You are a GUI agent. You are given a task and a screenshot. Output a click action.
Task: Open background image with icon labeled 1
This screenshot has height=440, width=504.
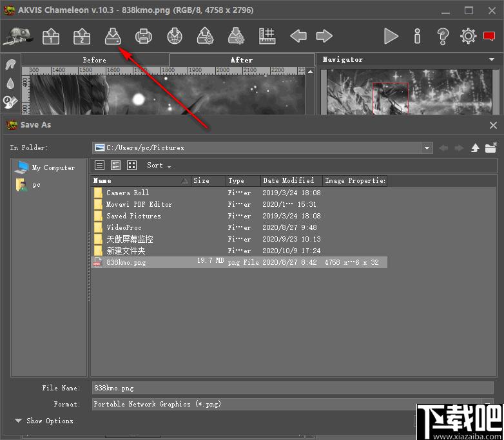coord(51,36)
